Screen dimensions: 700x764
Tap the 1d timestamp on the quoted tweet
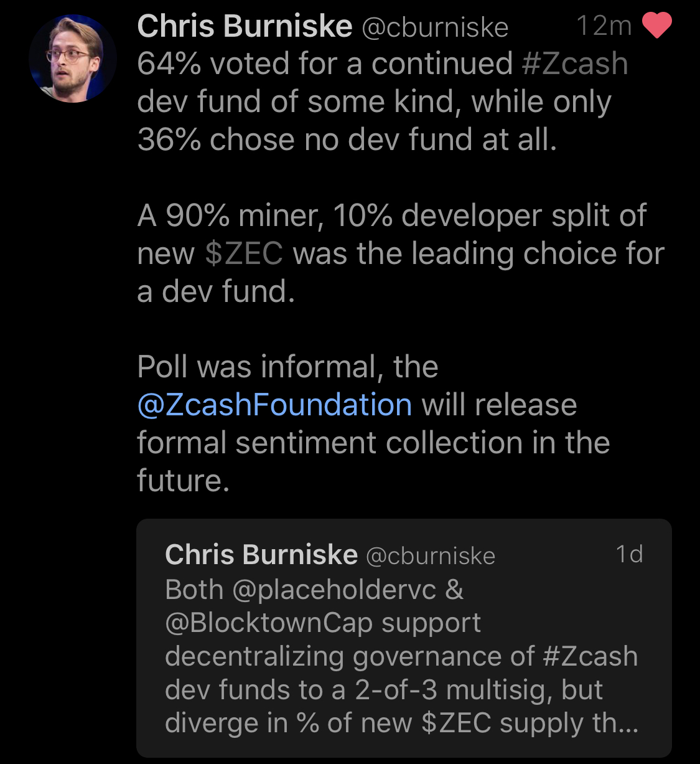click(x=629, y=554)
